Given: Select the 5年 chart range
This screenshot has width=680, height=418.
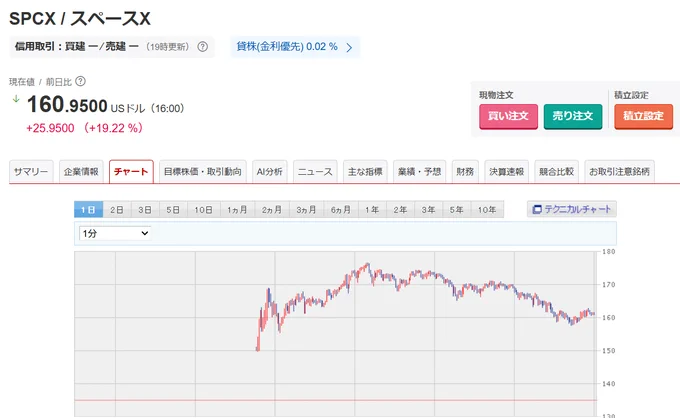Looking at the screenshot, I should 457,209.
